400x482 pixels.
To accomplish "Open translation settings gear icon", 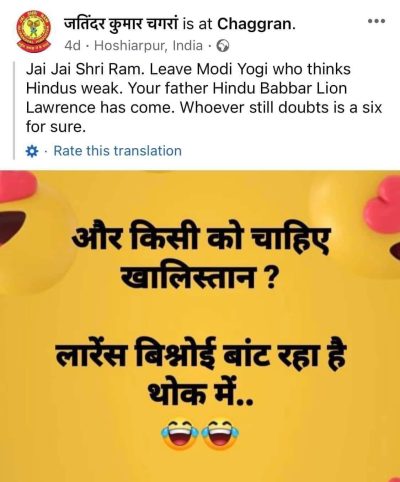I will [x=32, y=151].
